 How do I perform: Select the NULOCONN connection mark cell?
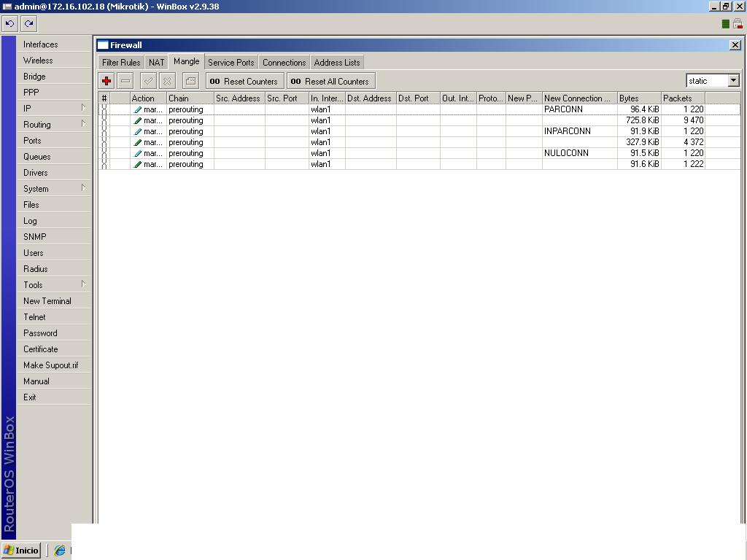(579, 153)
